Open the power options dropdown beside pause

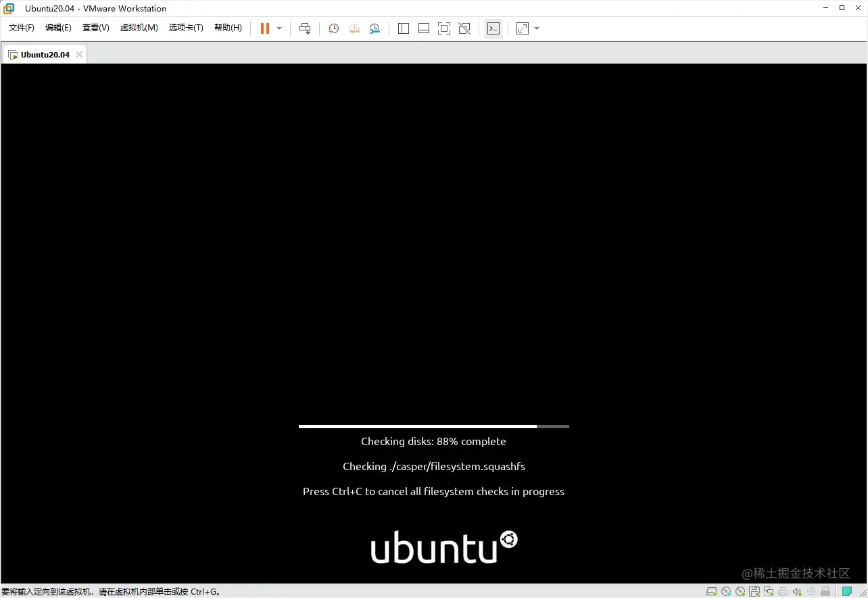click(x=279, y=28)
